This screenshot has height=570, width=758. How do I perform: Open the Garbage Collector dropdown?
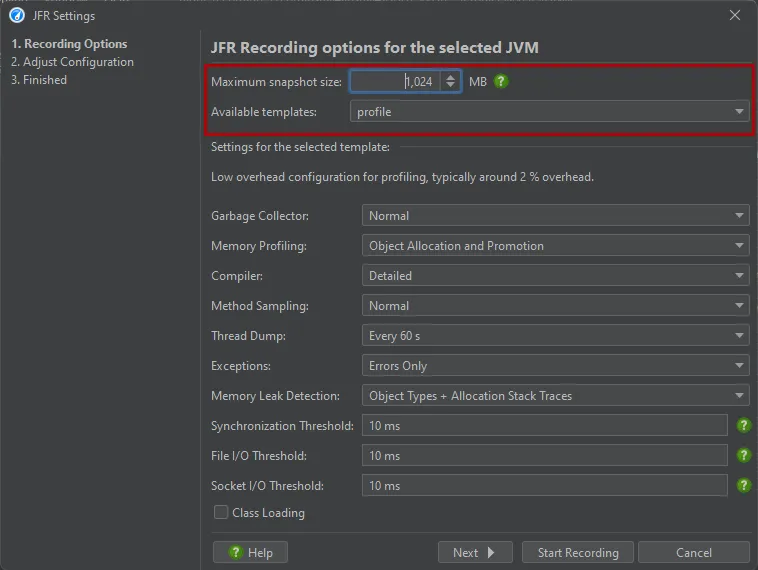555,216
